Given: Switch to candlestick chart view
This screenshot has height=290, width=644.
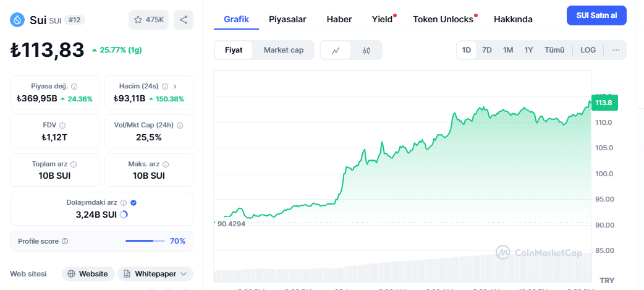Looking at the screenshot, I should coord(366,51).
